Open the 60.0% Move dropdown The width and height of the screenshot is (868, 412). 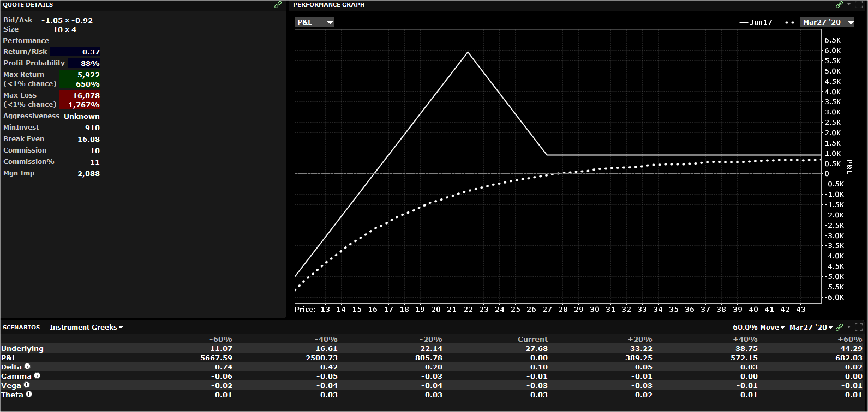point(758,328)
